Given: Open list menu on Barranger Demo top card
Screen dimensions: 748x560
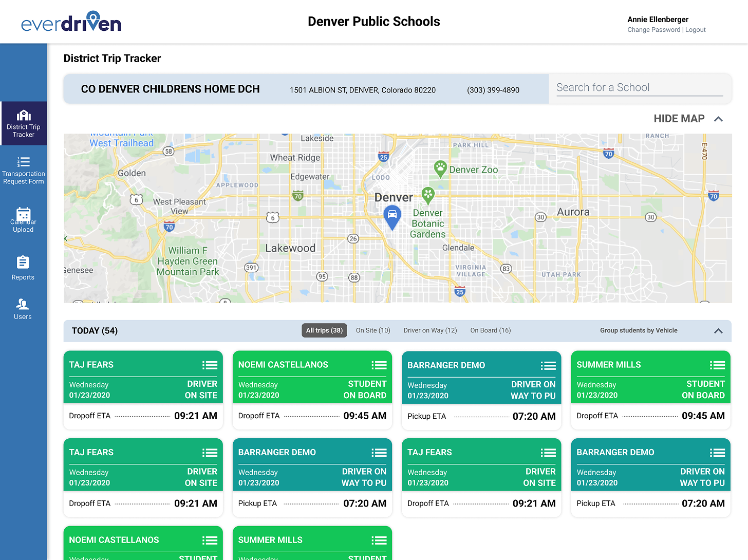Looking at the screenshot, I should 548,366.
